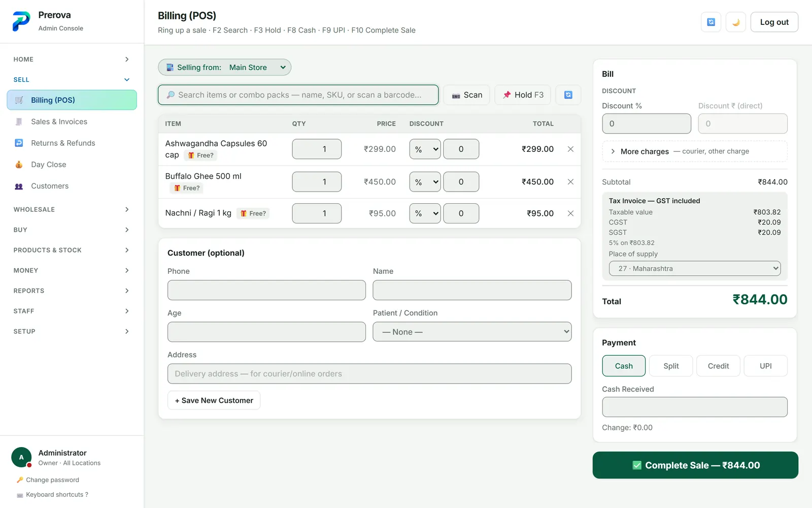The image size is (812, 508).
Task: Focus the item search box
Action: point(298,95)
